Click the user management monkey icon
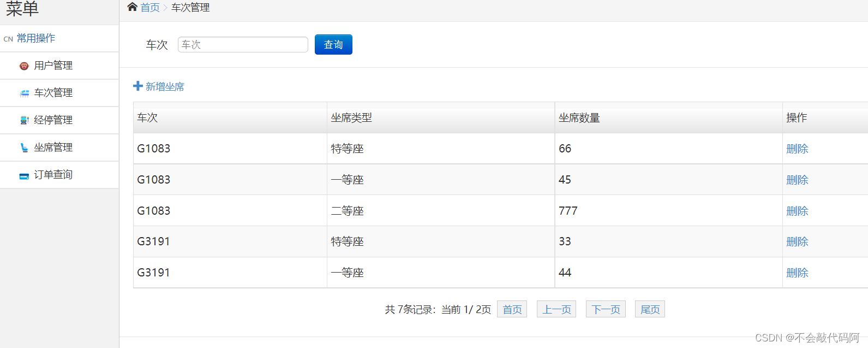Image resolution: width=868 pixels, height=348 pixels. point(24,66)
